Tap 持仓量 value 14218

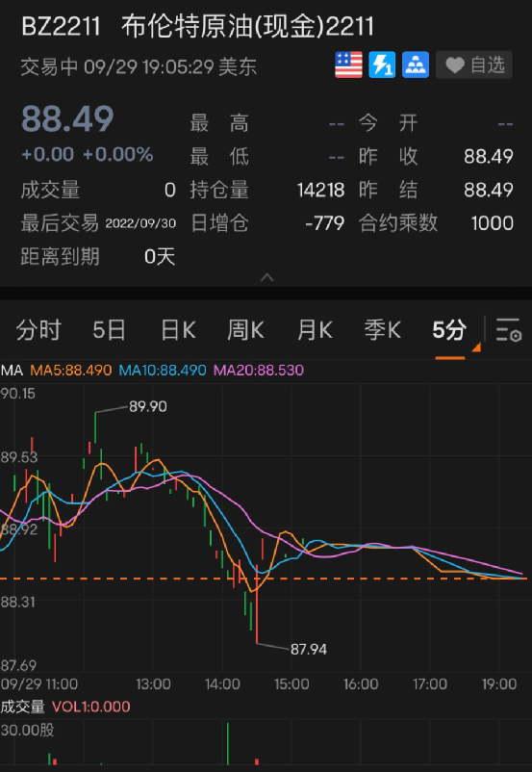pyautogui.click(x=321, y=190)
